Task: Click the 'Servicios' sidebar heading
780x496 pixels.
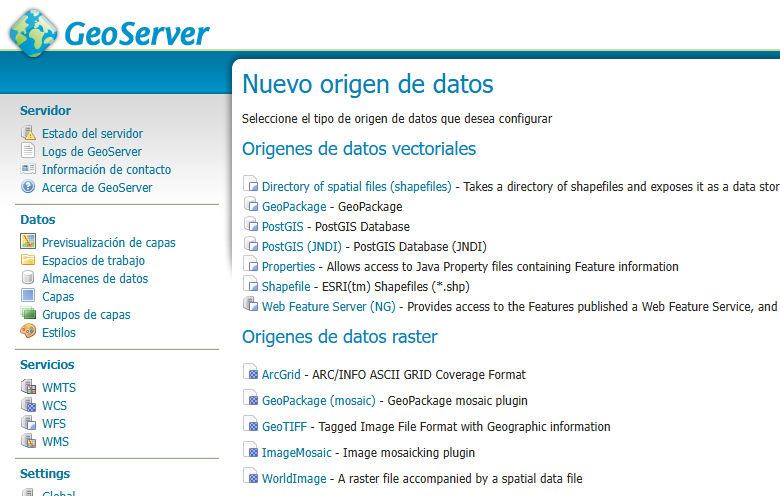Action: pos(47,365)
